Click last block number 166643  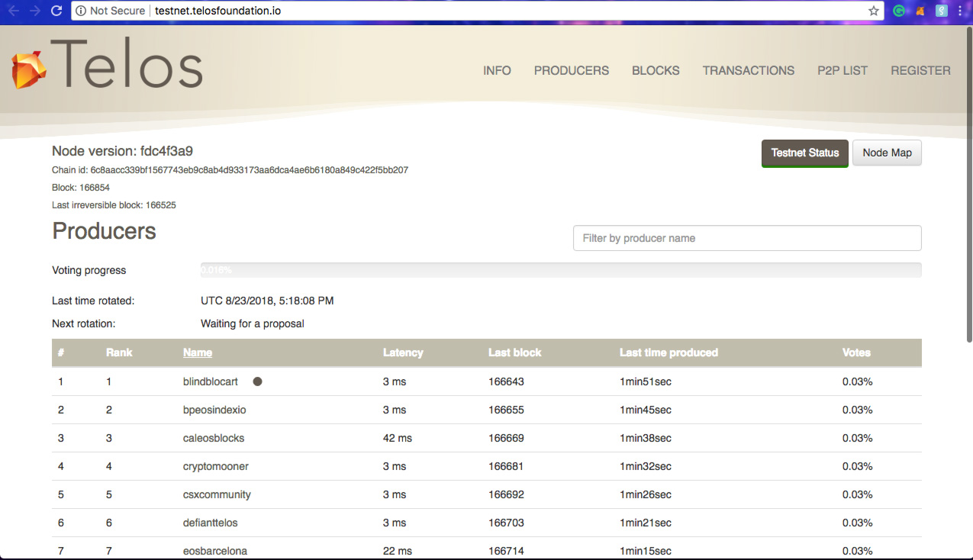[506, 381]
